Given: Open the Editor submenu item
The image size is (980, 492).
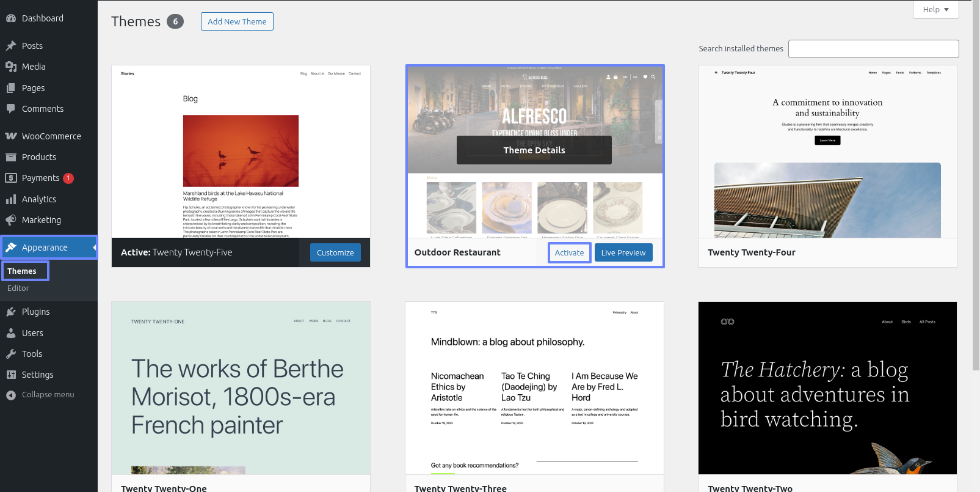Looking at the screenshot, I should coord(18,288).
